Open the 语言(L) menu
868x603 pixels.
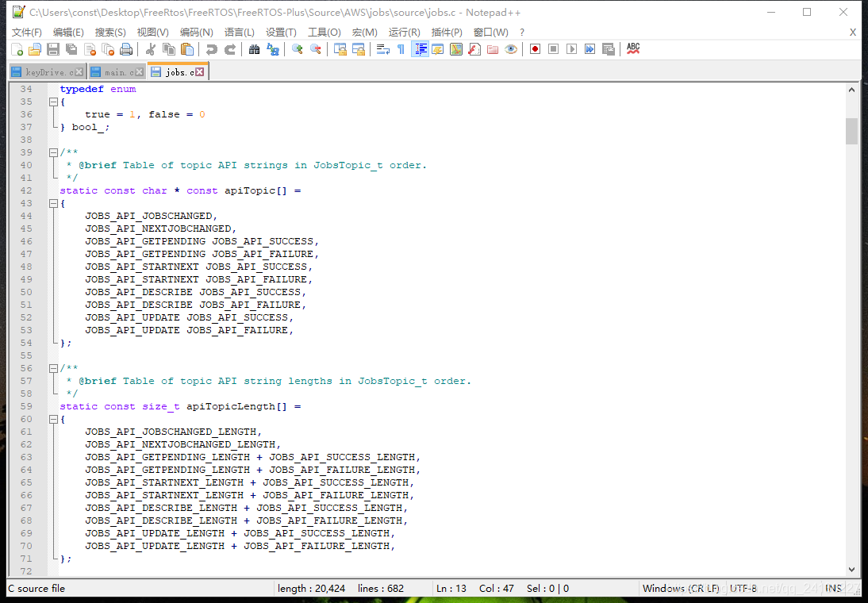[239, 32]
